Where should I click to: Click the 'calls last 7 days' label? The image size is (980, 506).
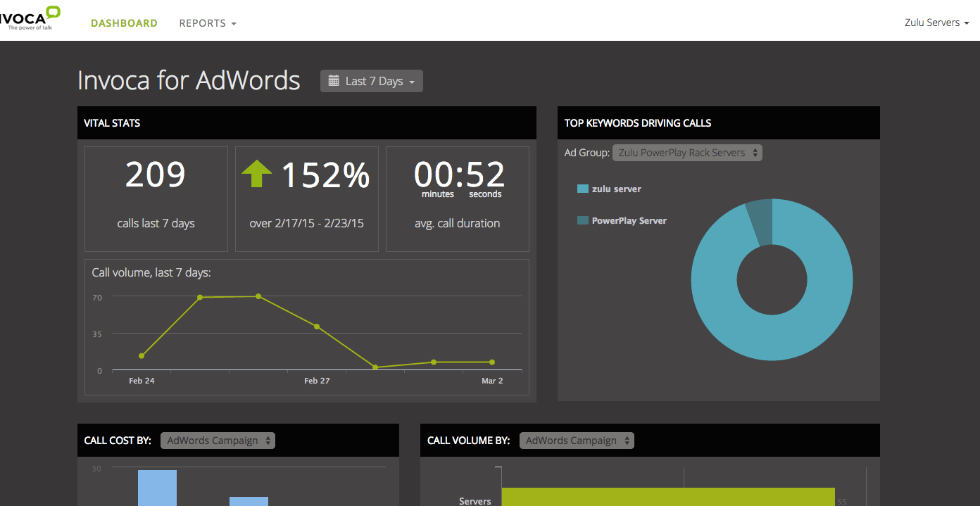tap(156, 224)
